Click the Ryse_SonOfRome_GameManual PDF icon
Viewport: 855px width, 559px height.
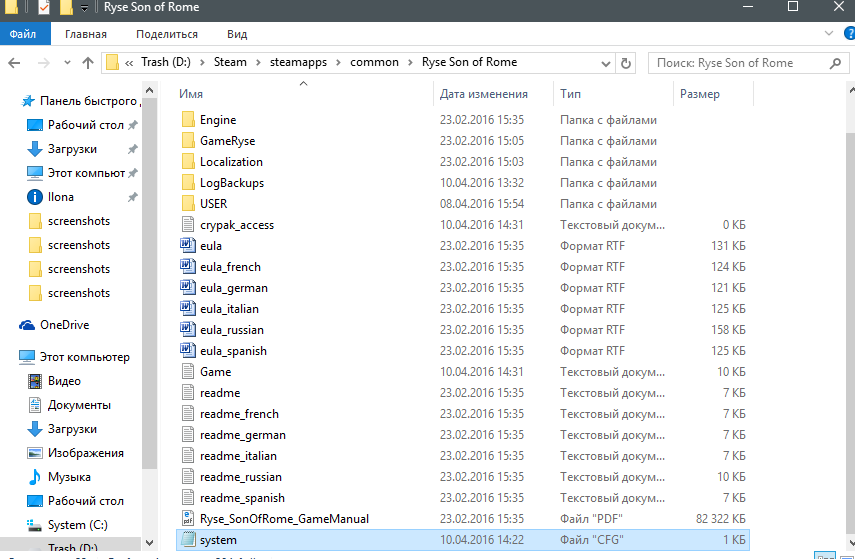pyautogui.click(x=188, y=519)
